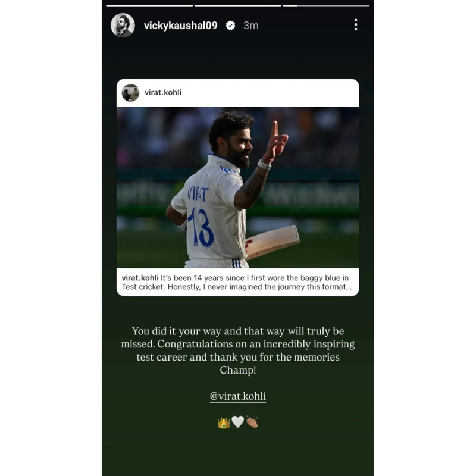Open virat.kohli avatar in shared post

(130, 93)
